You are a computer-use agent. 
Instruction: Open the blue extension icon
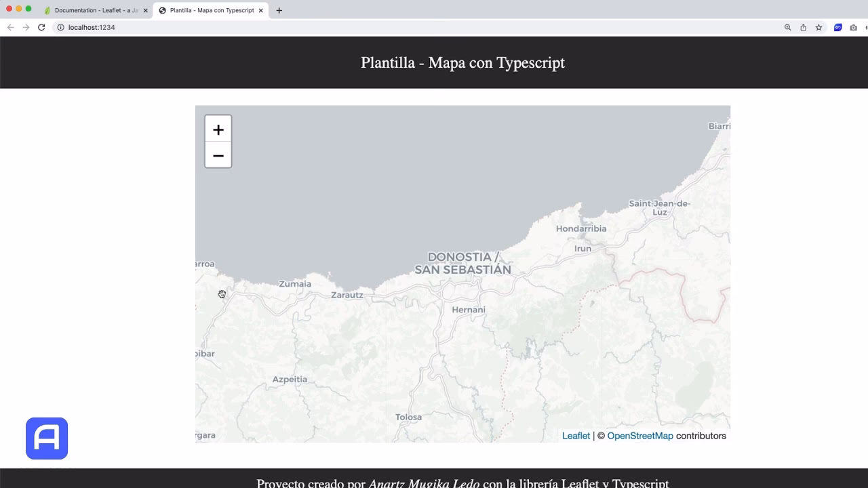(837, 27)
